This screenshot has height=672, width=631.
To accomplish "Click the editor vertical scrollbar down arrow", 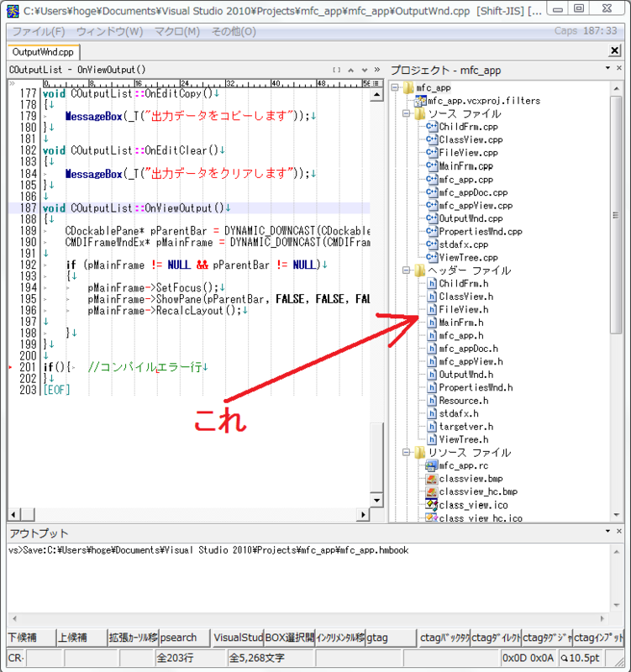I will [x=376, y=500].
